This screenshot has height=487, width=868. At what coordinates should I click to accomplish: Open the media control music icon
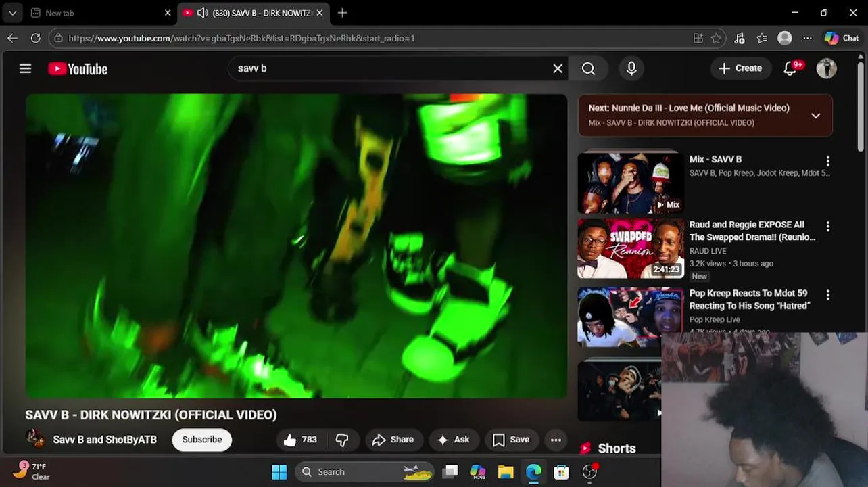coord(740,38)
